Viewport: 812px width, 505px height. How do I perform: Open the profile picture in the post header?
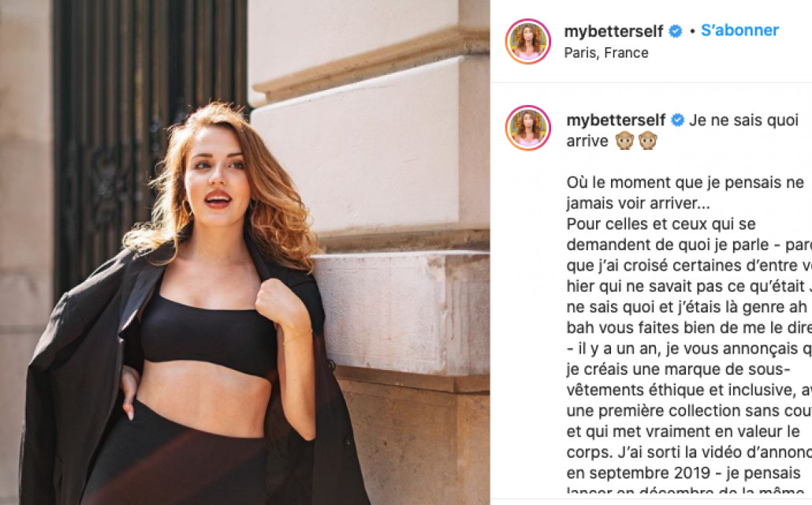pos(527,41)
